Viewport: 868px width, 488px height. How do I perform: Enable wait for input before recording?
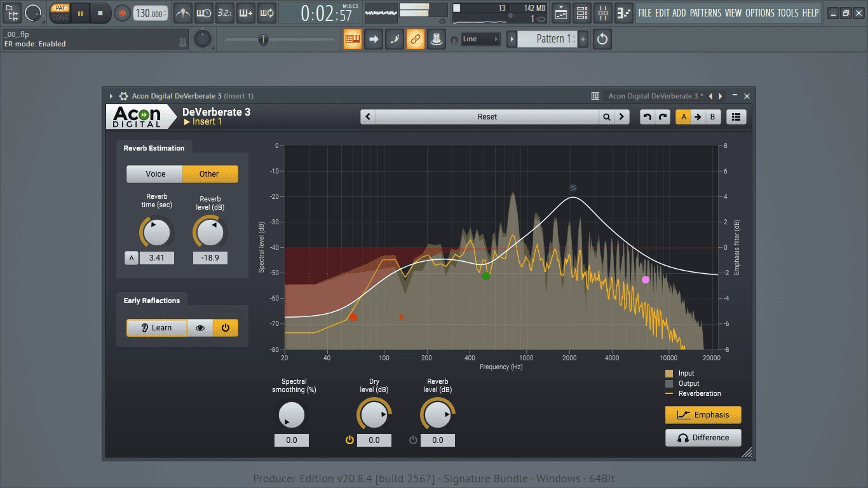click(204, 13)
